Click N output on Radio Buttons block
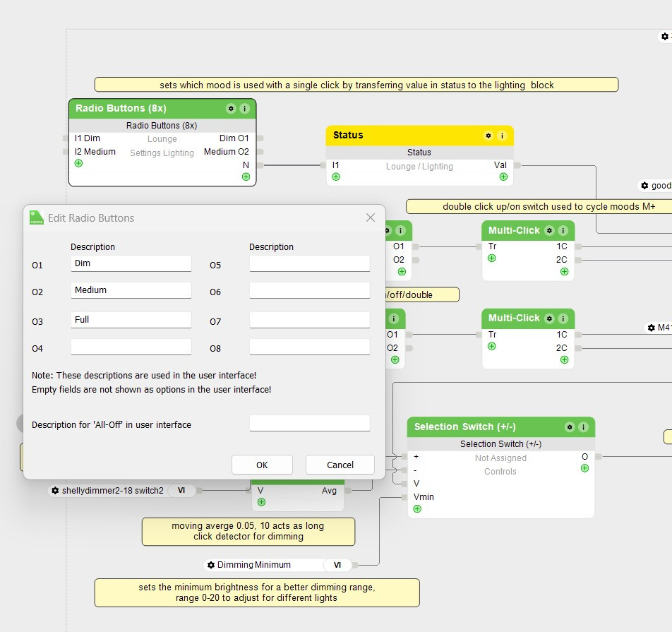The width and height of the screenshot is (672, 632). [x=246, y=165]
